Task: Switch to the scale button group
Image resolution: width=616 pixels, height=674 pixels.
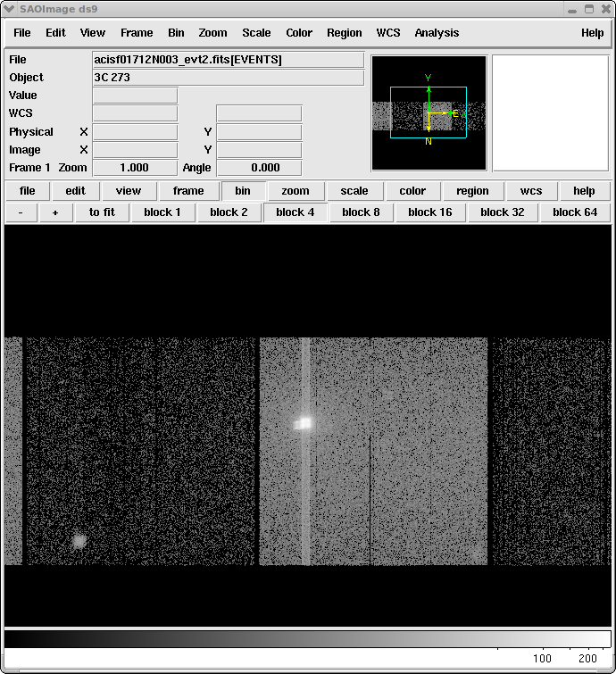Action: click(x=354, y=191)
